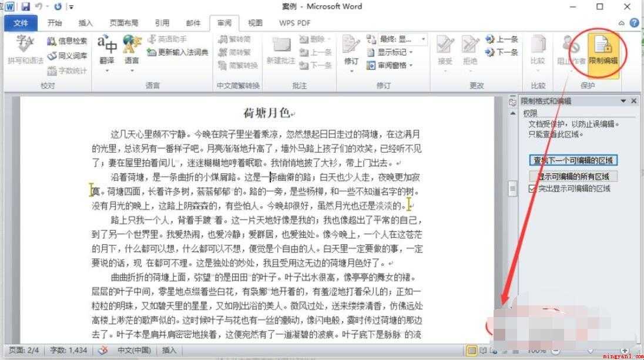Click 查找下一个可编辑的区域 button
644x360 pixels.
[573, 160]
